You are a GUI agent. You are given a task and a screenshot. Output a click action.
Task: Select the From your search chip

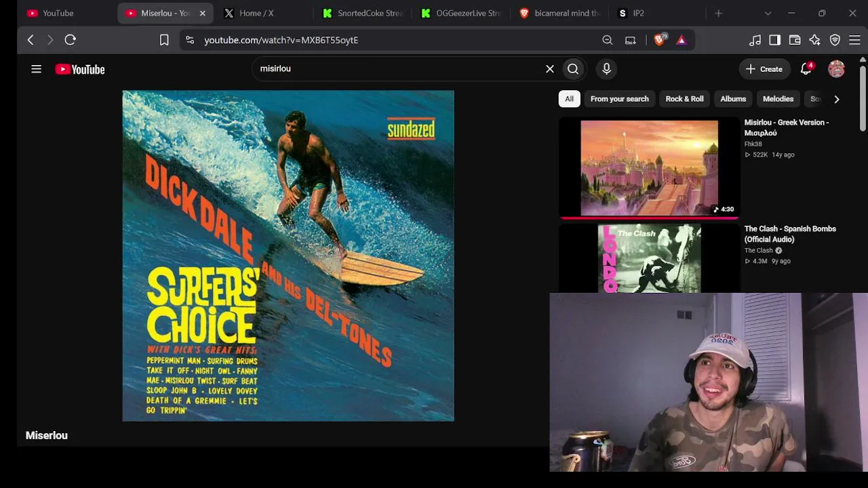point(619,99)
